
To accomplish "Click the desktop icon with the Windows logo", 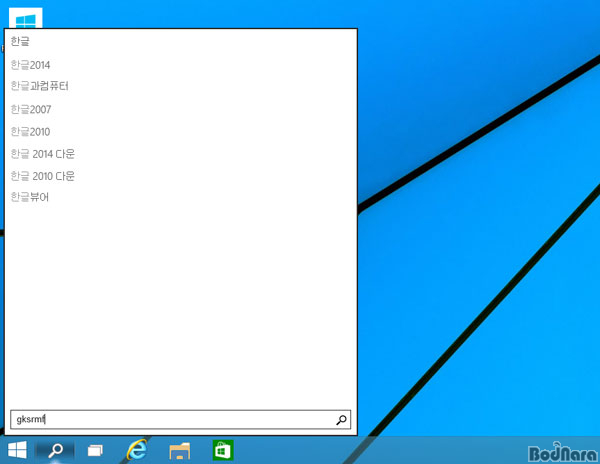I will [x=25, y=18].
